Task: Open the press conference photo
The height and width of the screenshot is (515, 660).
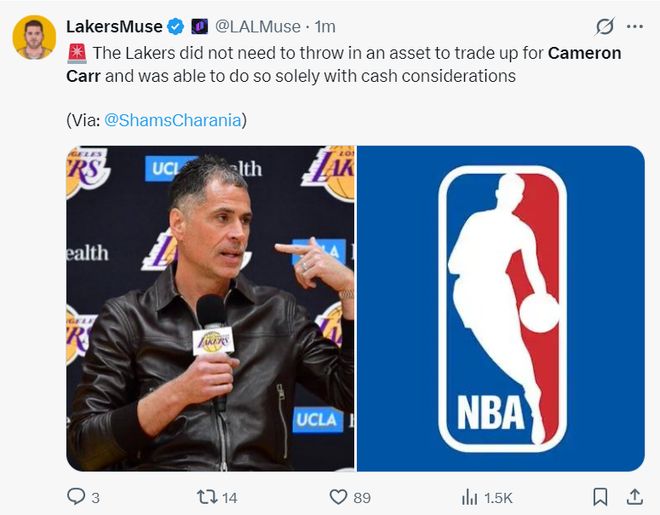Action: coord(210,308)
